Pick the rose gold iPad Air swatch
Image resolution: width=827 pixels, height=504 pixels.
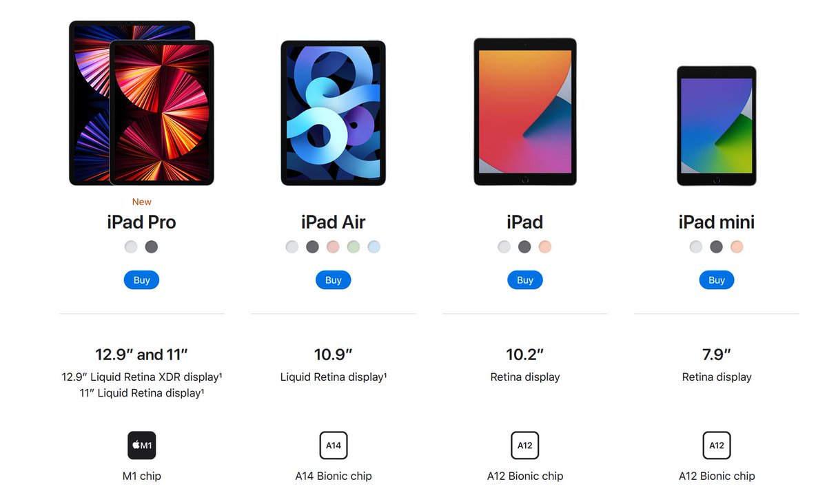[333, 246]
